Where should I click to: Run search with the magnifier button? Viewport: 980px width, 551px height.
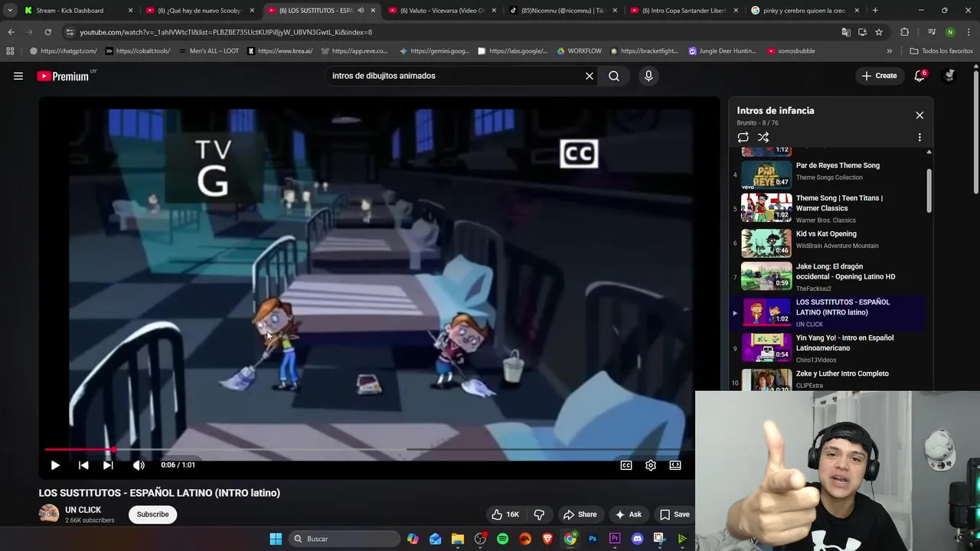[614, 76]
